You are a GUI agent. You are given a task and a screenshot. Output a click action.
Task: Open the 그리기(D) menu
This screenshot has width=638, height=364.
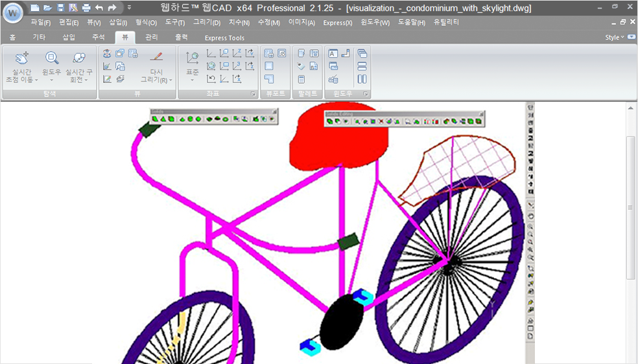[x=207, y=22]
